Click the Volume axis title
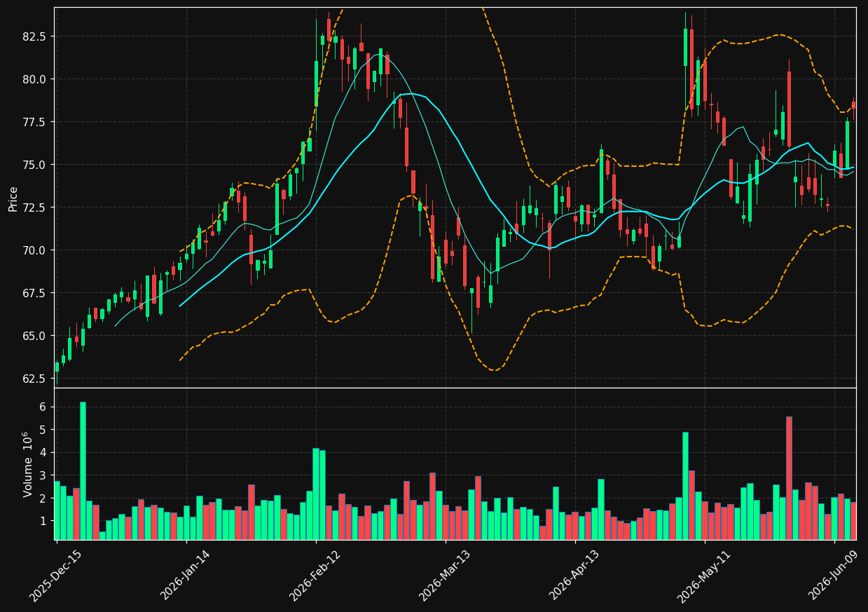This screenshot has height=612, width=868. tap(28, 464)
